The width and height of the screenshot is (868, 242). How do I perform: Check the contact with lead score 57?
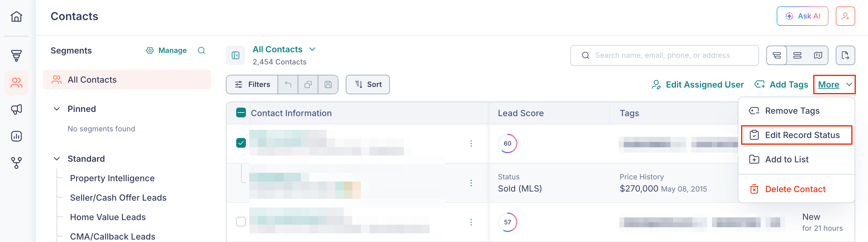point(241,222)
